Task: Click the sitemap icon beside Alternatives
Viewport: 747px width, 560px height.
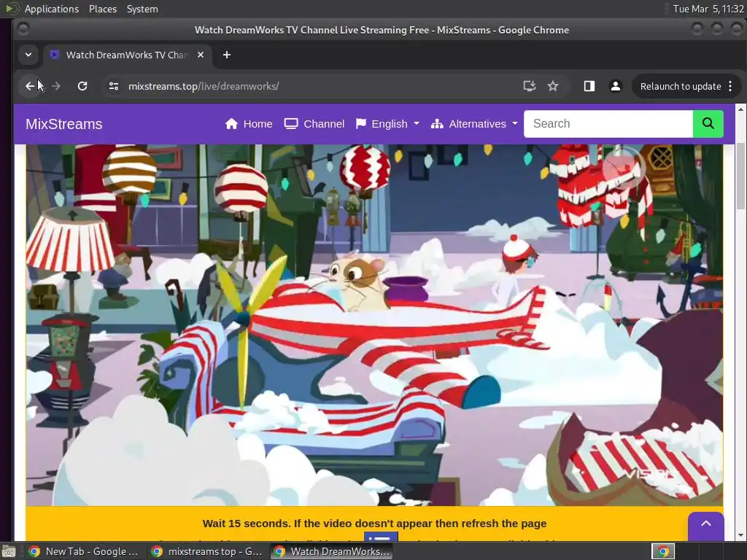Action: pos(437,124)
